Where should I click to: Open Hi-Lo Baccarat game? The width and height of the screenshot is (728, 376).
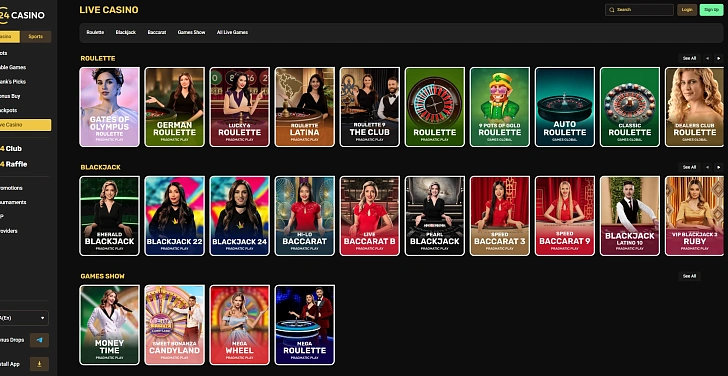[x=305, y=216]
